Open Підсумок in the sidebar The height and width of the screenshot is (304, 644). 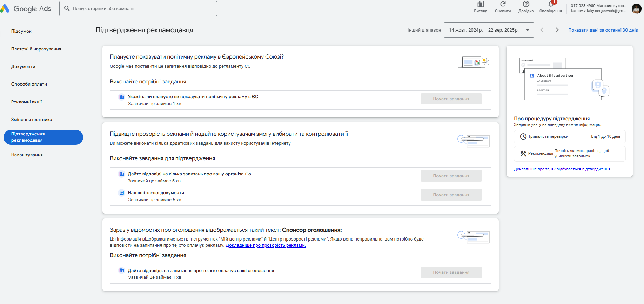point(21,31)
